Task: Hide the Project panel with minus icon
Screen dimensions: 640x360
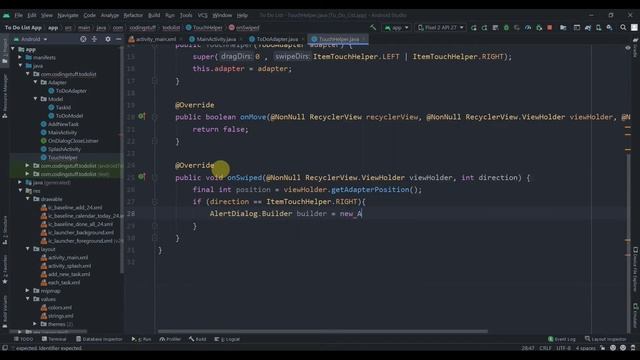Action: (x=118, y=39)
